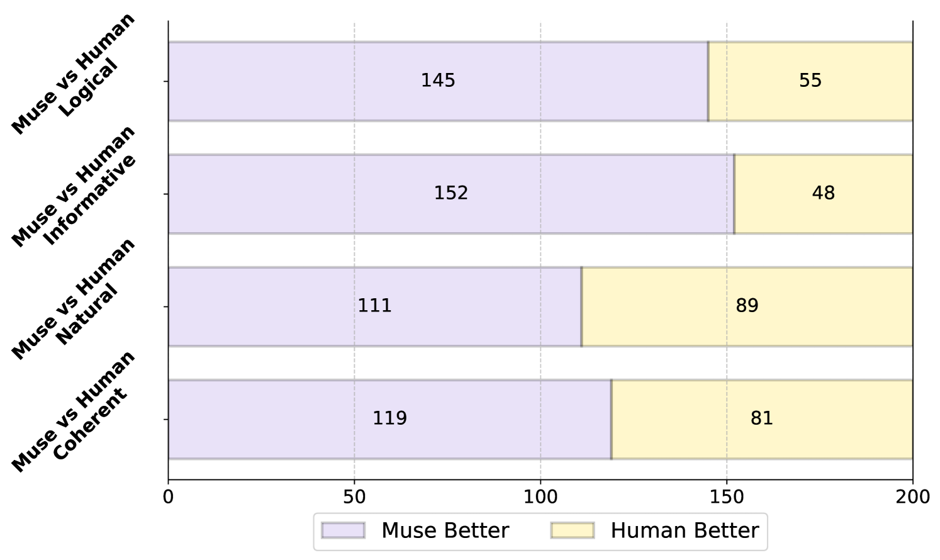Select the yellow Coherent bar showing 81
This screenshot has height=560, width=940.
(762, 419)
